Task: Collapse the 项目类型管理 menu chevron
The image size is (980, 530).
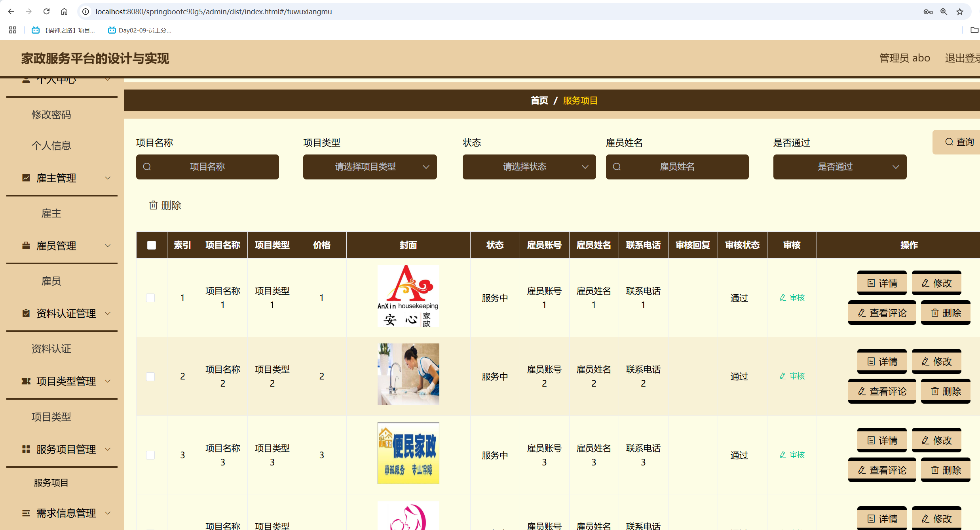Action: (x=108, y=381)
